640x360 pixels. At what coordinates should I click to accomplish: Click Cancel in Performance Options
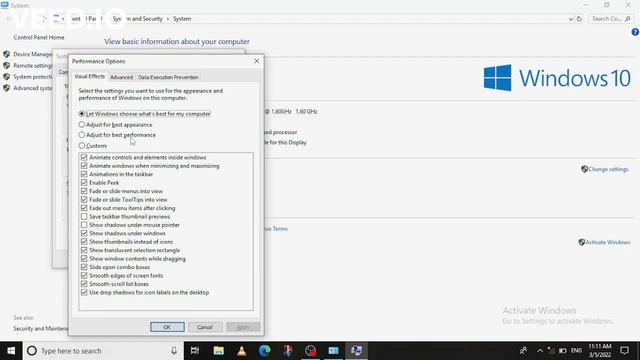[x=204, y=327]
